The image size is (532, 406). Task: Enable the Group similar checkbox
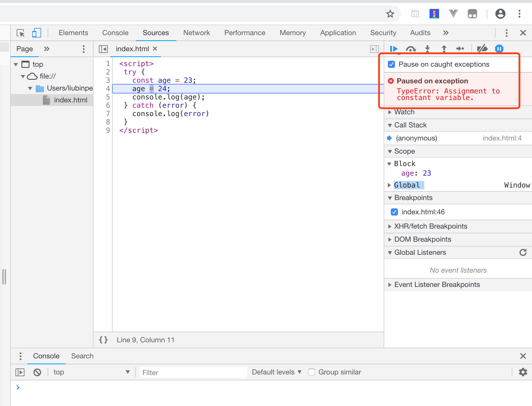pos(312,372)
